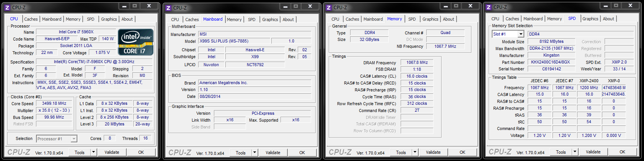Viewport: 644px width, 161px height.
Task: Open Graphics tab in the CPU window
Action: pos(109,19)
